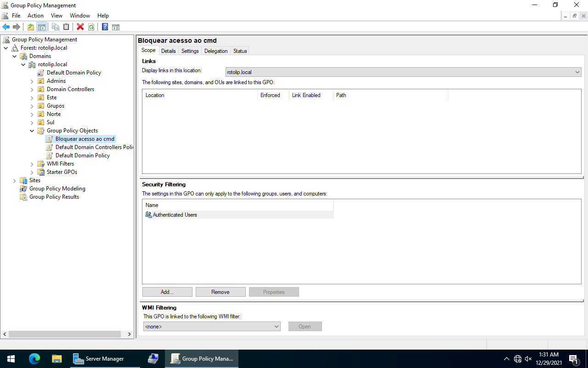Click the red X Delete icon

(x=80, y=27)
